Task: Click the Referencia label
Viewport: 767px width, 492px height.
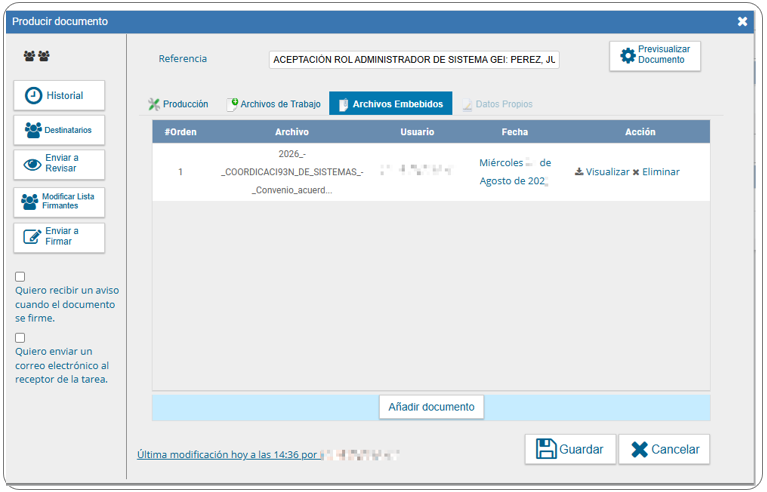Action: [182, 59]
